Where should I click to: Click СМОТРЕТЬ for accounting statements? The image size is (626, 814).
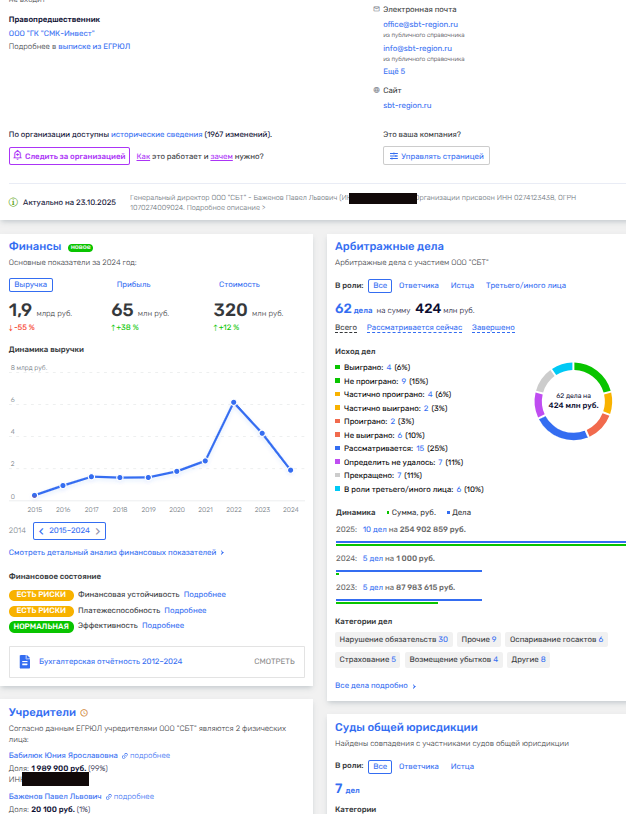(x=274, y=661)
